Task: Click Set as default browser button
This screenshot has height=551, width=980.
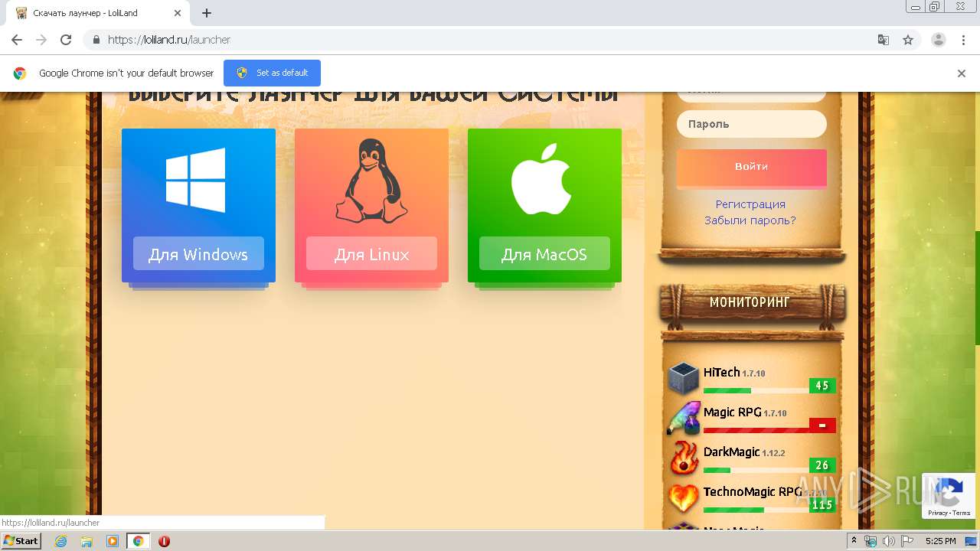Action: [x=272, y=73]
